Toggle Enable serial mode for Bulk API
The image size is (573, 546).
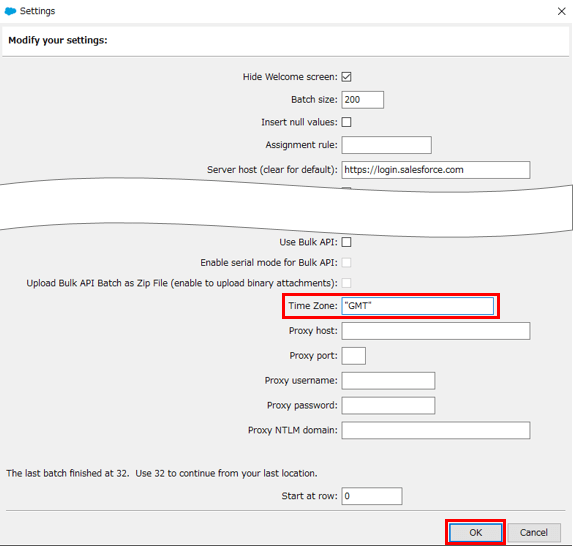tap(346, 262)
